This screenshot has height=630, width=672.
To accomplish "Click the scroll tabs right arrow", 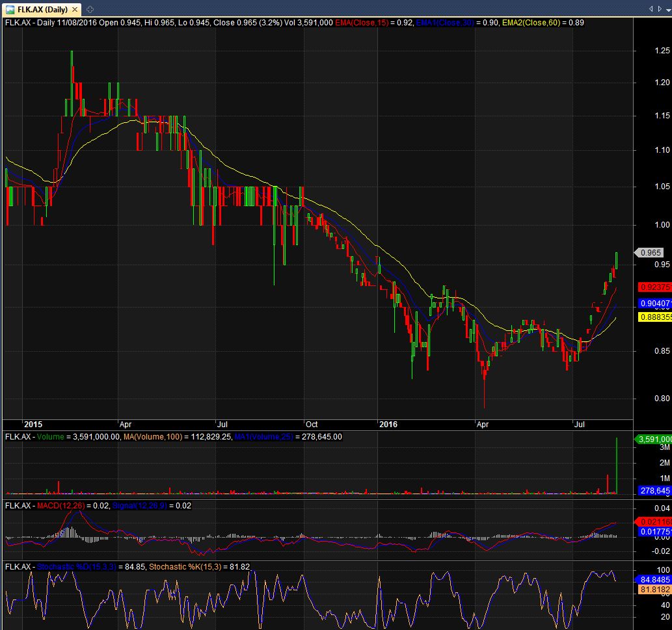I will click(660, 8).
